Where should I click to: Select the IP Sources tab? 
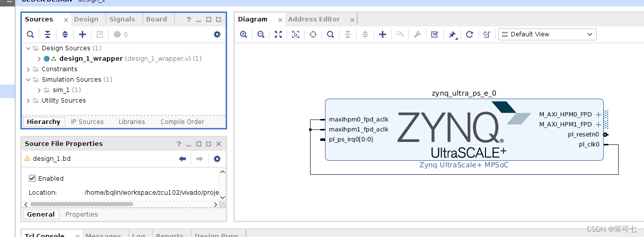87,122
